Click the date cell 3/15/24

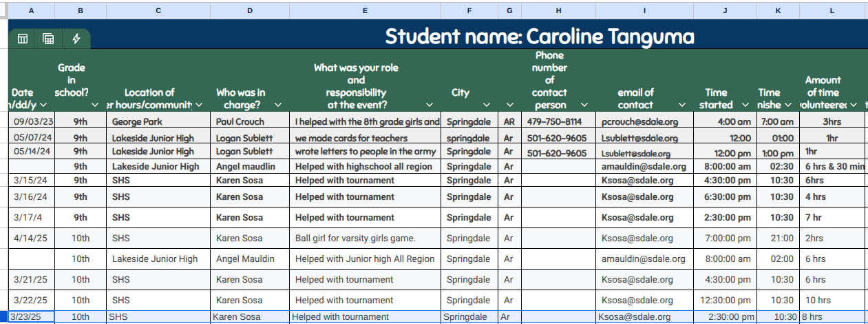tap(32, 180)
